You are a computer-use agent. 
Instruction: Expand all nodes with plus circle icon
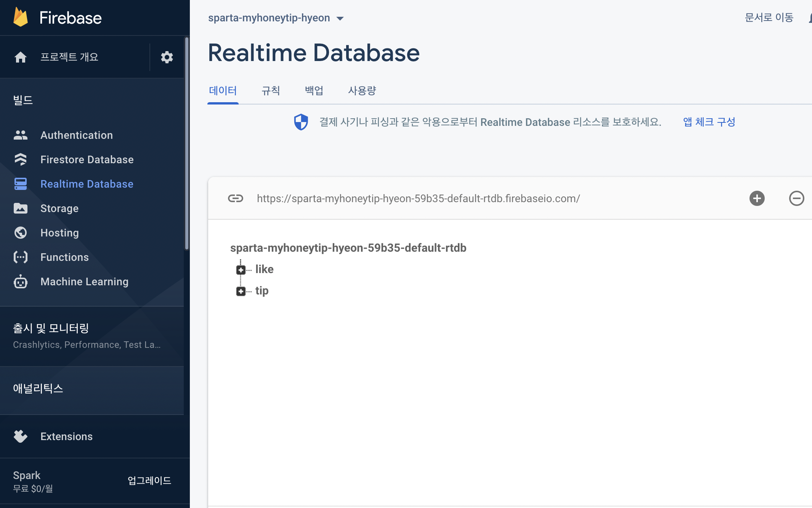click(757, 198)
